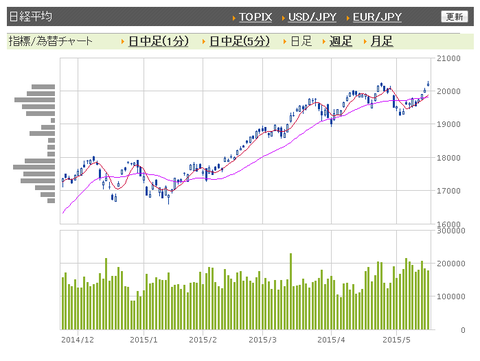
Task: Click the orange arrow beside 月足
Action: (x=365, y=42)
